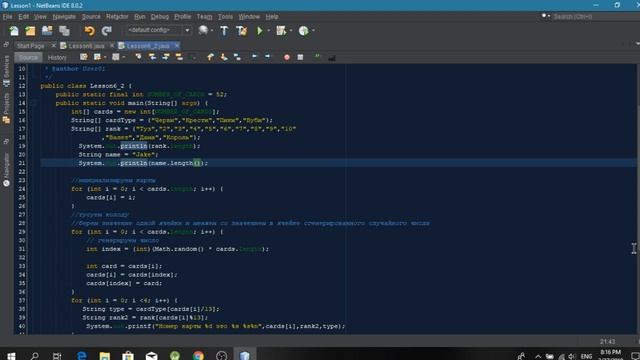Screen dimensions: 640x360
Task: Close the Start Page tab
Action: (x=53, y=45)
